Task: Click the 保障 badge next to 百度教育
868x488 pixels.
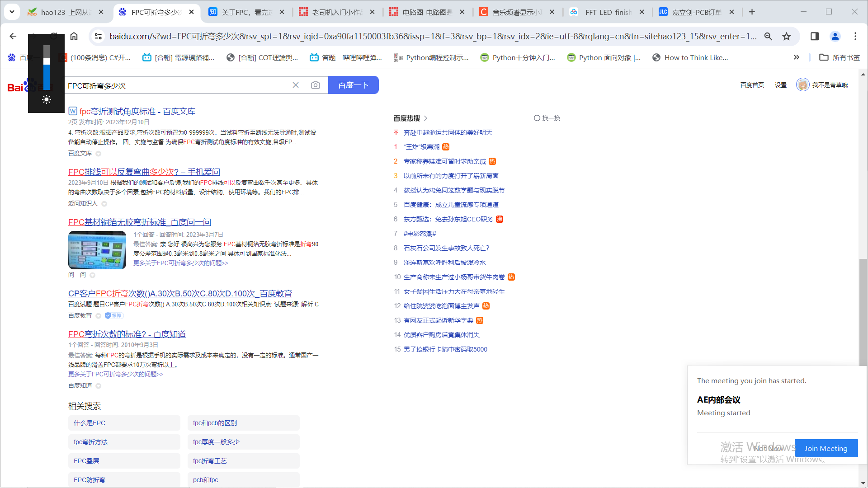Action: coord(114,315)
